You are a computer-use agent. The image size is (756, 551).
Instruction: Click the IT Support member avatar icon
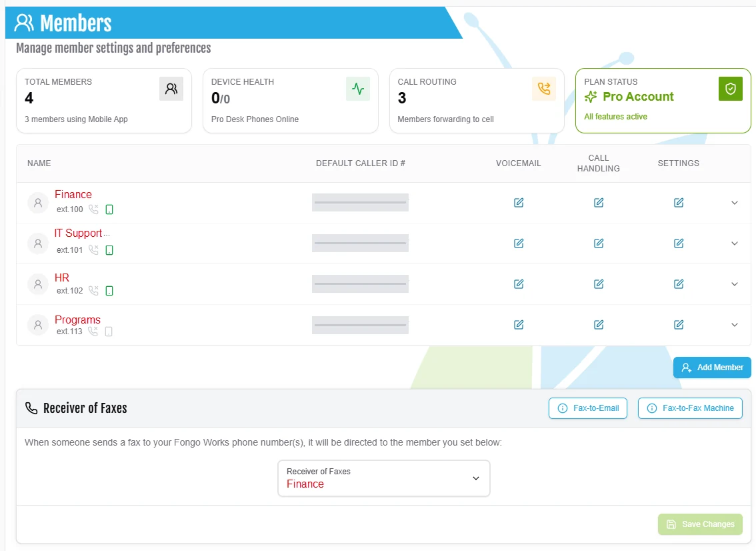point(38,243)
